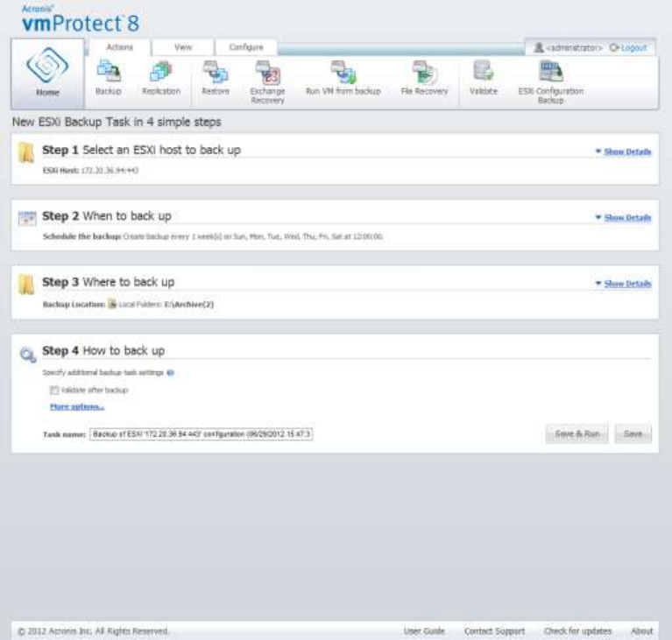Switch to the Actions tab
672x640 pixels.
(119, 47)
